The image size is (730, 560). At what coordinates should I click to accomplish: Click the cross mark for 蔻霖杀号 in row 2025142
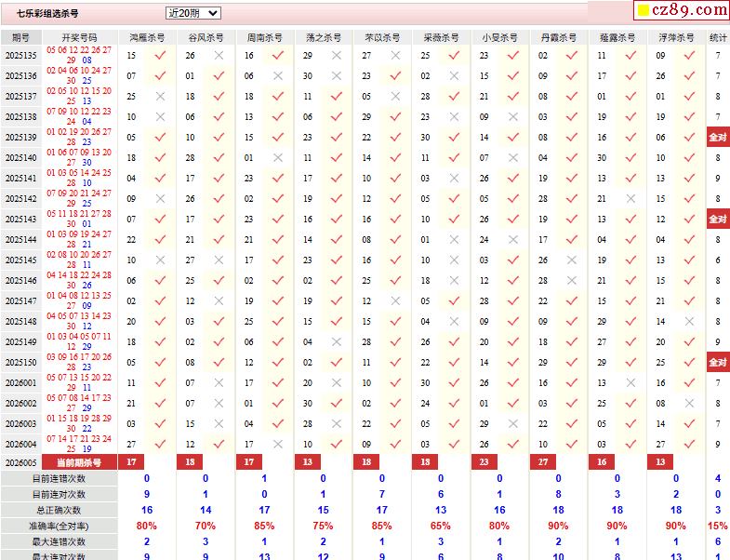click(x=630, y=199)
